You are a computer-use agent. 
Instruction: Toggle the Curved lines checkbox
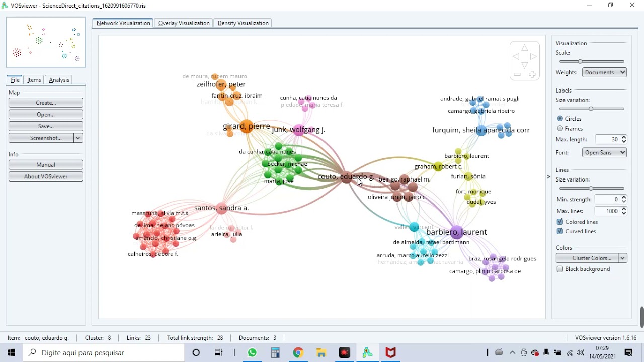click(x=560, y=231)
